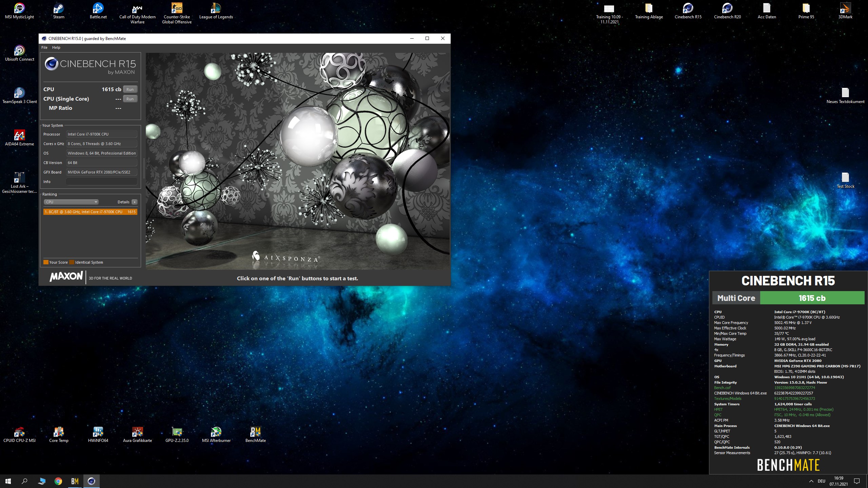Open the Help menu in Cinebench

pyautogui.click(x=56, y=47)
